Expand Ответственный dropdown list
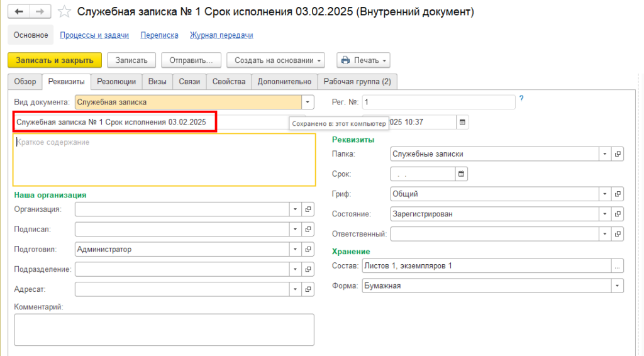This screenshot has height=356, width=644. 604,234
